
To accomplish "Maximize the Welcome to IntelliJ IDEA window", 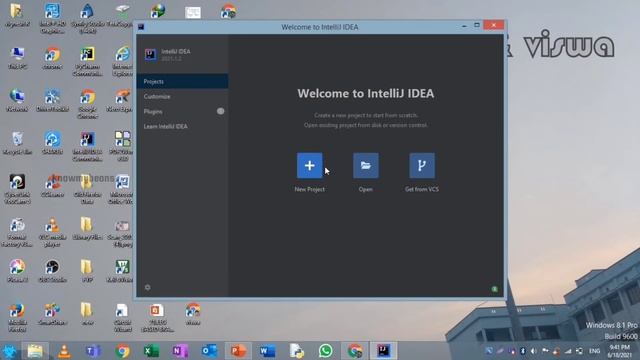I will pos(477,25).
